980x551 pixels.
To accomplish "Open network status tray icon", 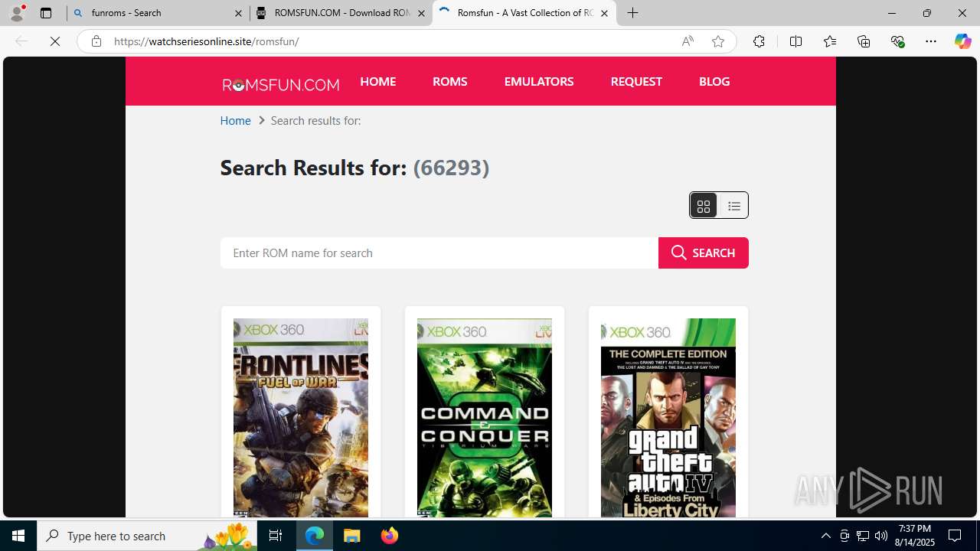I will tap(862, 536).
